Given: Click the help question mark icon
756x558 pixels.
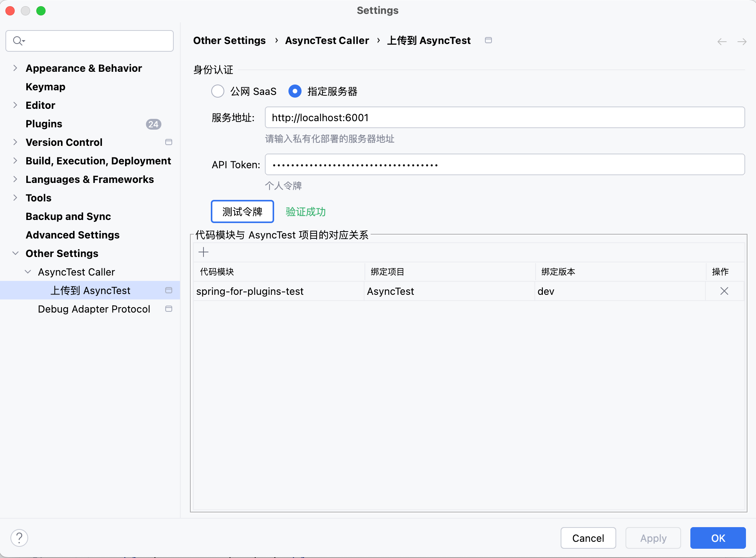Looking at the screenshot, I should pyautogui.click(x=19, y=538).
